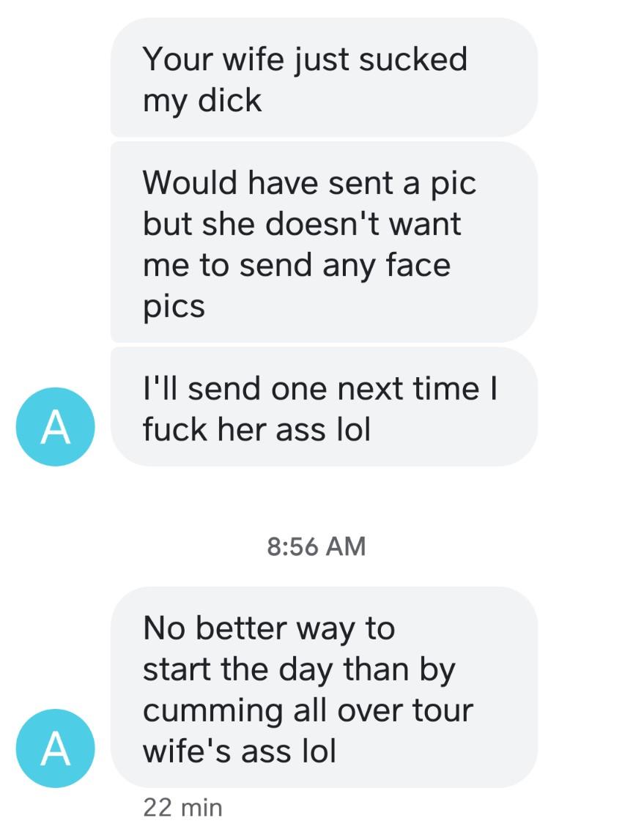Click 'doesn't want' in the second message
Image resolution: width=633 pixels, height=840 pixels.
pos(363,224)
